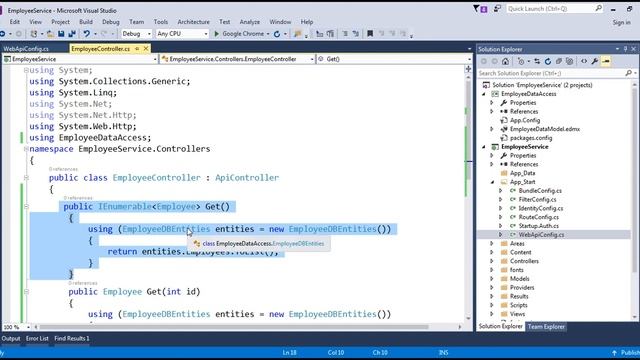Viewport: 640px width, 360px height.
Task: Open the Find Results 1 tab
Action: coord(72,338)
